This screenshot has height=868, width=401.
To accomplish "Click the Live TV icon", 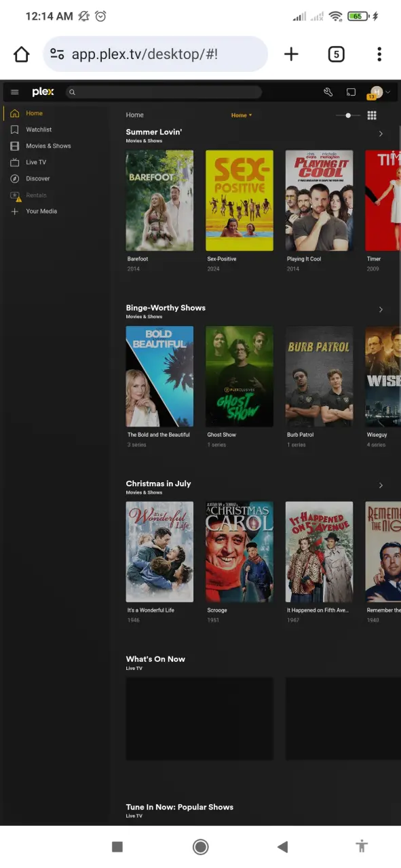I will coord(15,162).
